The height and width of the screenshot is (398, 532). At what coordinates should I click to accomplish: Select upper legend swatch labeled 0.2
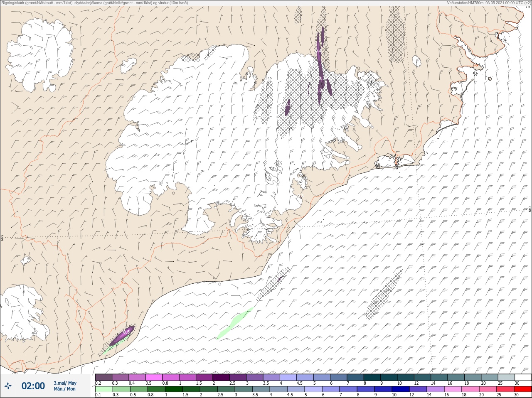103,377
